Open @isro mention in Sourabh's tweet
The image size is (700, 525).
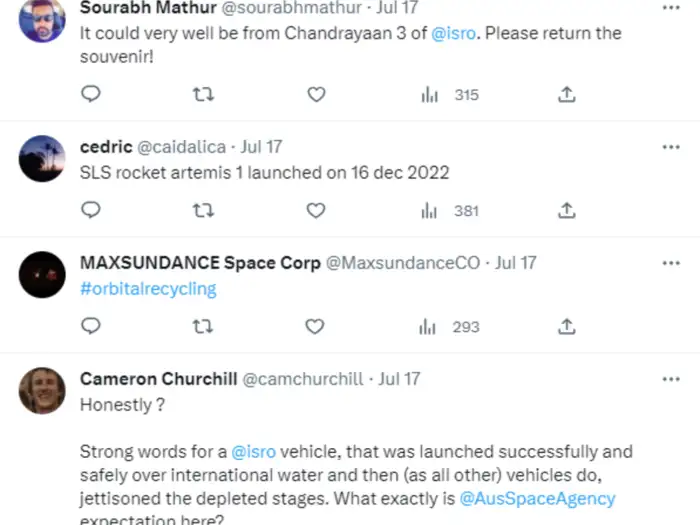point(452,33)
